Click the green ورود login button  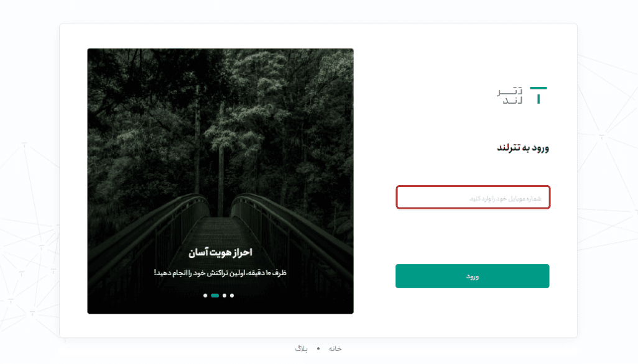coord(473,276)
